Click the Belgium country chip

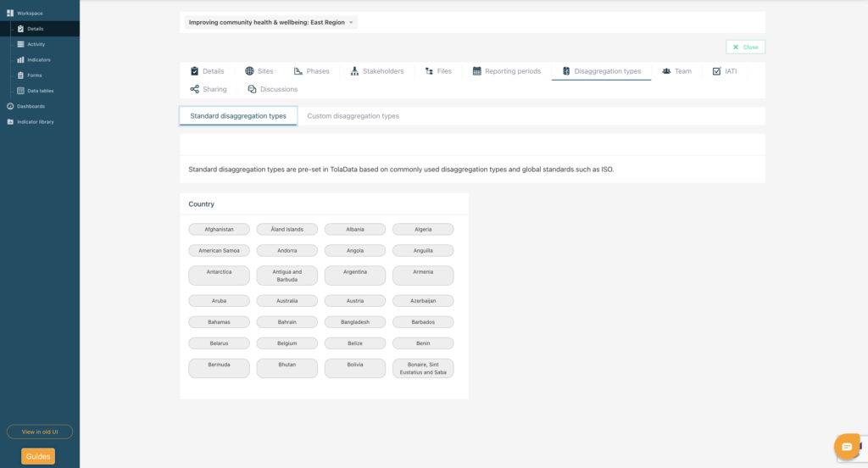(x=287, y=343)
